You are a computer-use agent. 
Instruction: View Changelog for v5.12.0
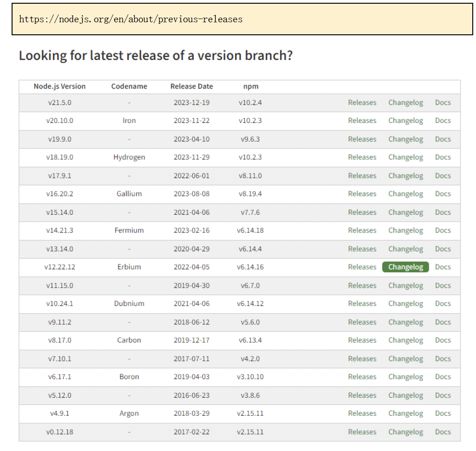pyautogui.click(x=405, y=395)
